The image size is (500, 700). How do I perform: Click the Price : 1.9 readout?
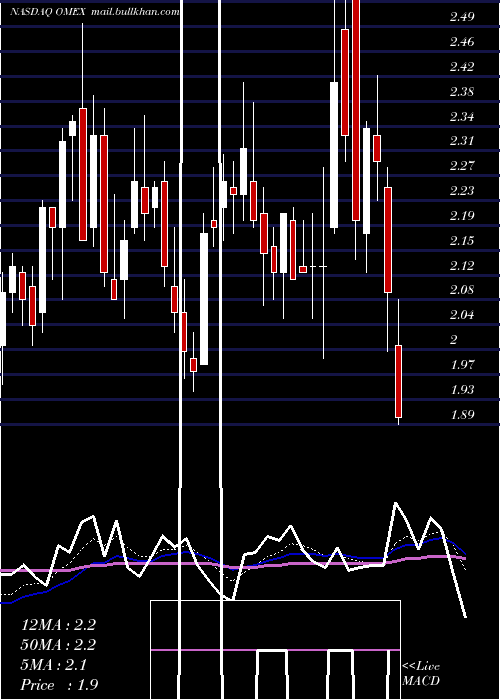pyautogui.click(x=59, y=685)
